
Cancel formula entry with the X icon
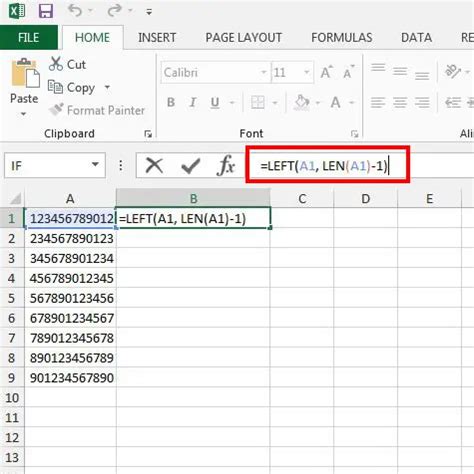[x=154, y=165]
